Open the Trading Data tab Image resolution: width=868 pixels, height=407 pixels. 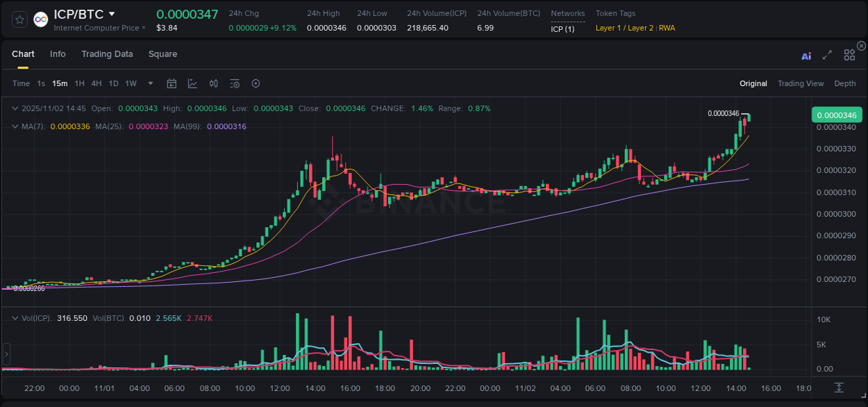107,53
